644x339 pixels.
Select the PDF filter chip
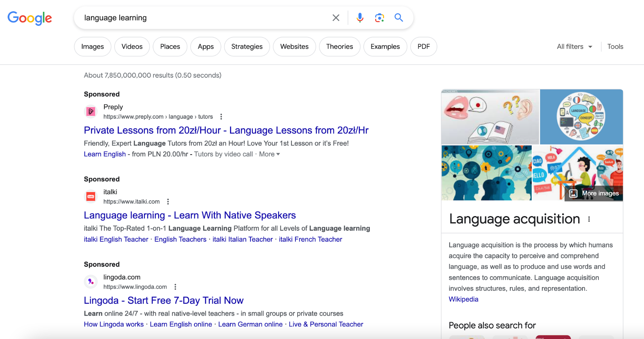click(x=424, y=47)
